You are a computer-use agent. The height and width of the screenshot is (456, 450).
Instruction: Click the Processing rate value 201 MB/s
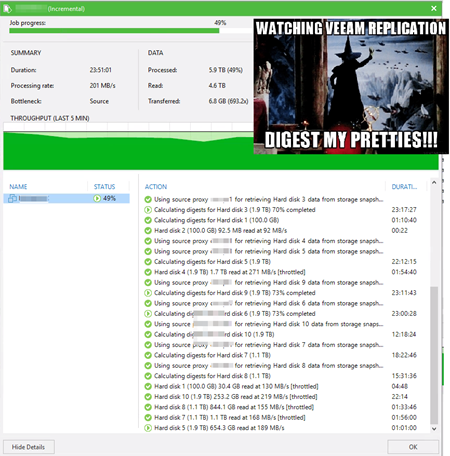(x=102, y=86)
